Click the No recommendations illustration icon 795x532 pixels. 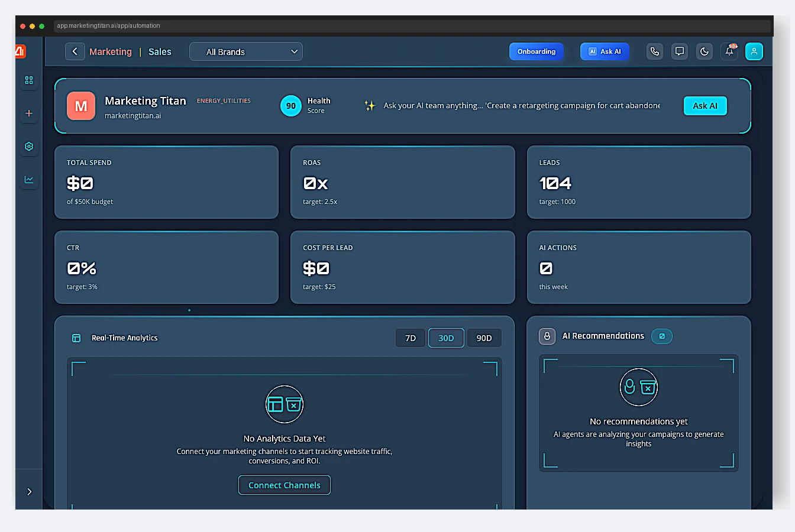pos(639,387)
